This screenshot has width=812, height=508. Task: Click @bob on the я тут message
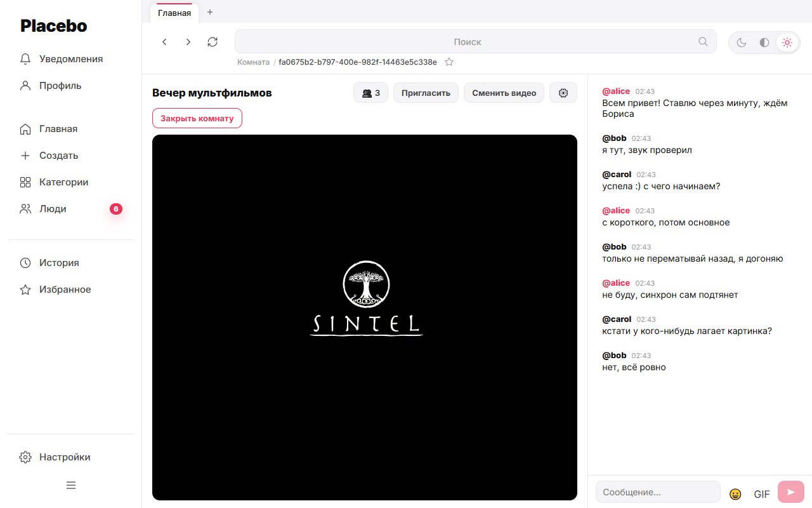point(614,138)
